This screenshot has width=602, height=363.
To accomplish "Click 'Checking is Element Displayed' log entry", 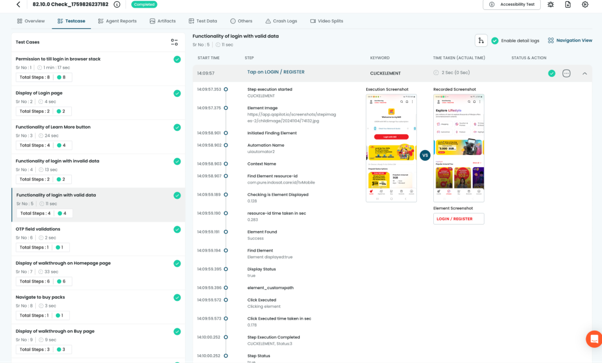I will pyautogui.click(x=278, y=195).
